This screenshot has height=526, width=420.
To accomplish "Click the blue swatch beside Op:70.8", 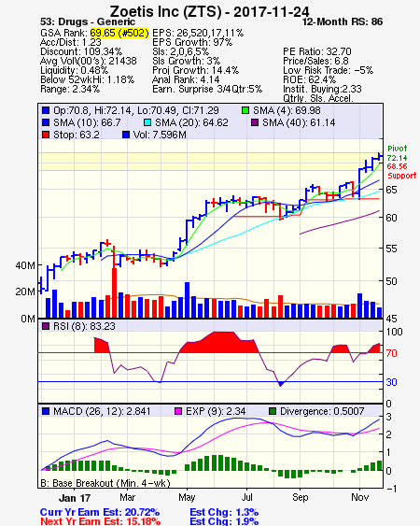I will coord(46,110).
